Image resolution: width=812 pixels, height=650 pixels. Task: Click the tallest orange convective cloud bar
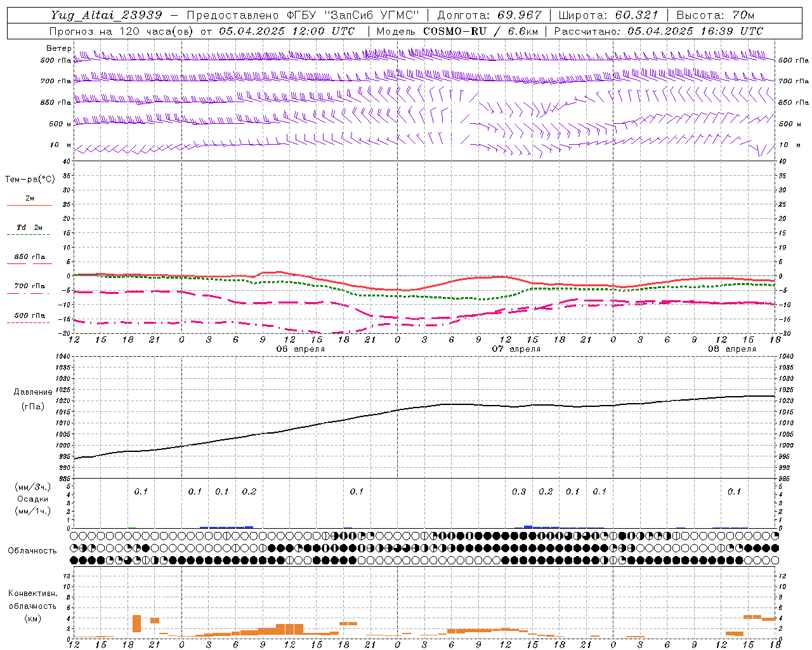(136, 623)
